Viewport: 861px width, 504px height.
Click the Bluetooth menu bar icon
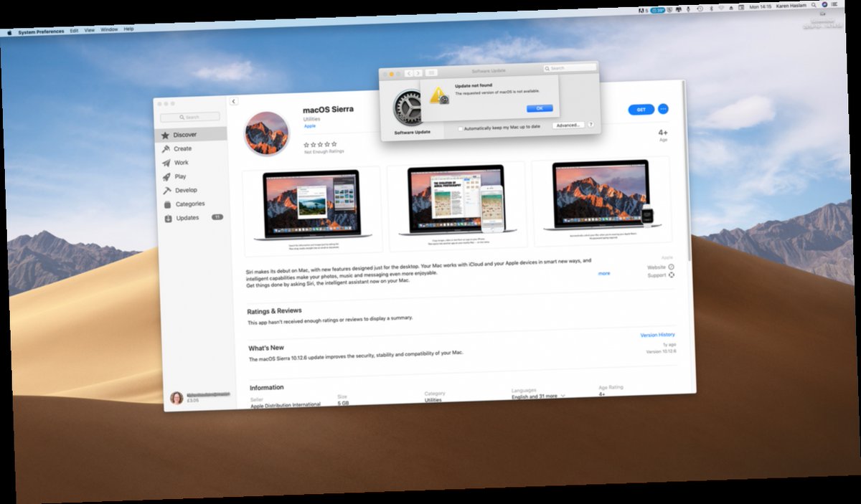point(711,8)
